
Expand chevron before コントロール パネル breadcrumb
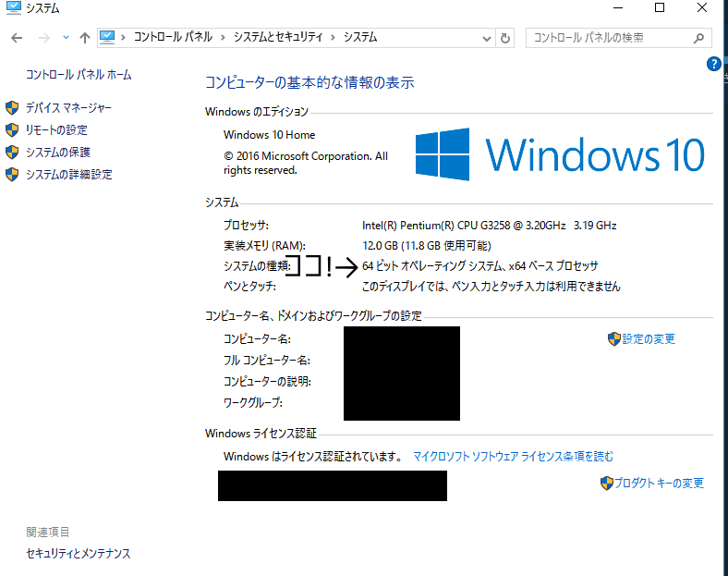(x=123, y=38)
